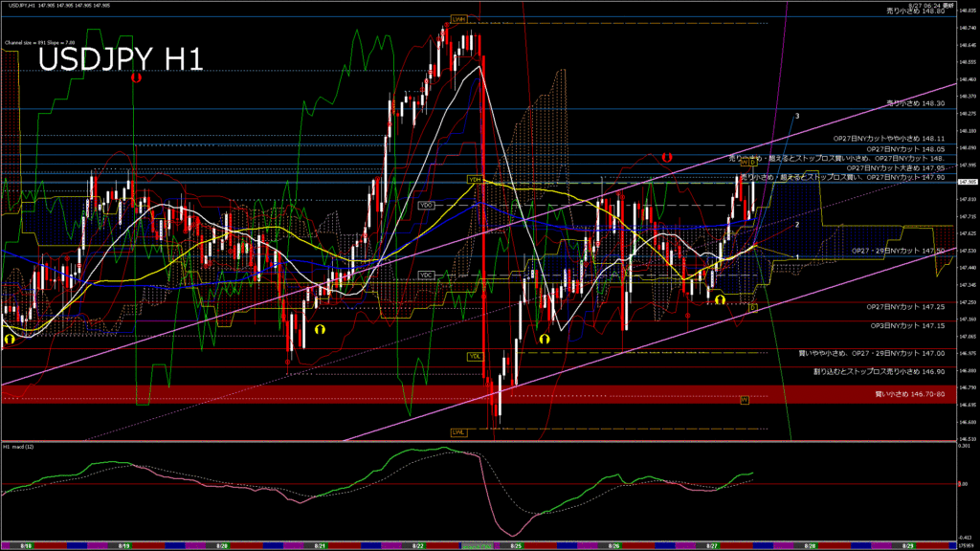Click the W box inside the red zone
The height and width of the screenshot is (551, 980).
point(744,399)
